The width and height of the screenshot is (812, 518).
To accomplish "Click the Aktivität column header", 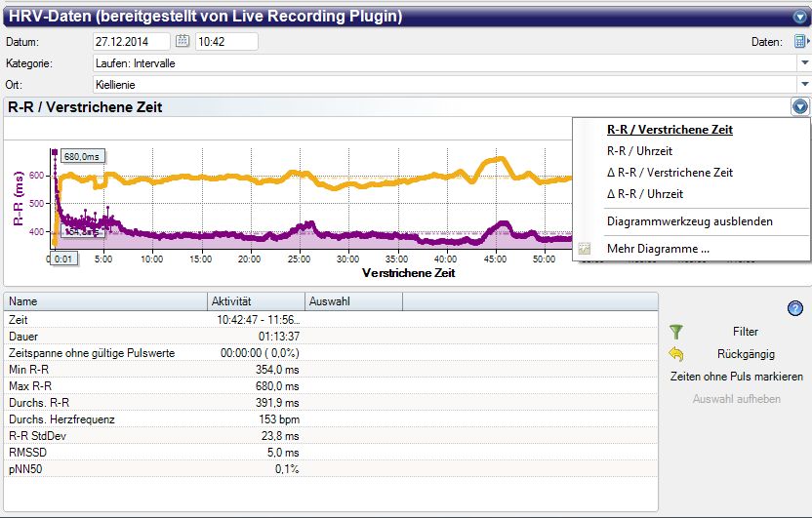I will tap(255, 301).
